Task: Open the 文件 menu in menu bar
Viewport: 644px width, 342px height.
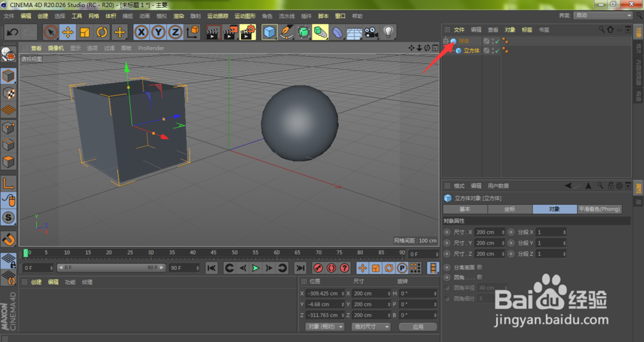Action: pyautogui.click(x=9, y=16)
